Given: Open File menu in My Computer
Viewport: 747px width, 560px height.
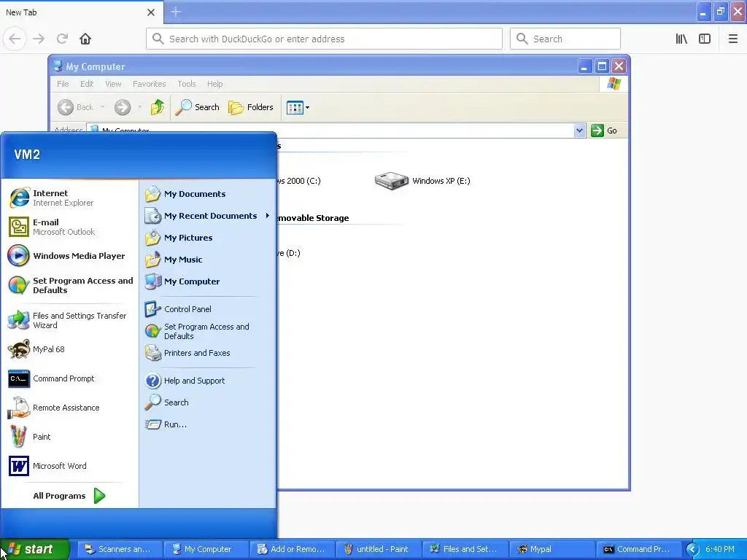Looking at the screenshot, I should [x=63, y=84].
